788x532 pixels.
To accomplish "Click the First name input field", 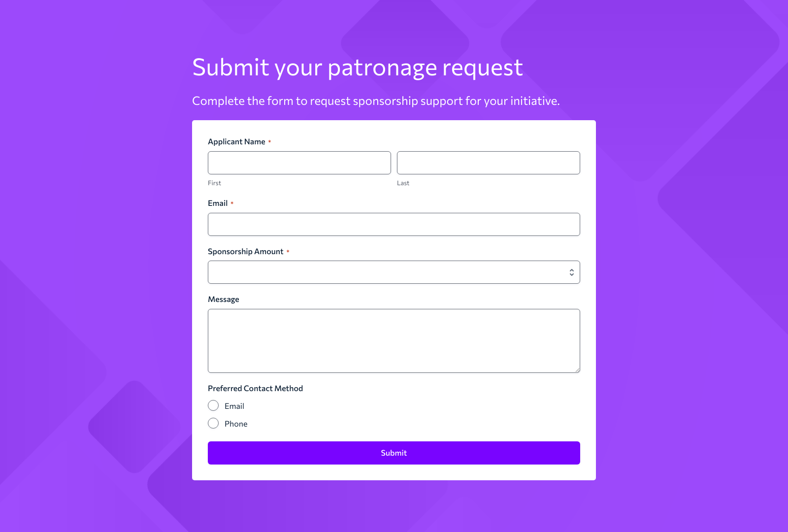I will [x=299, y=163].
